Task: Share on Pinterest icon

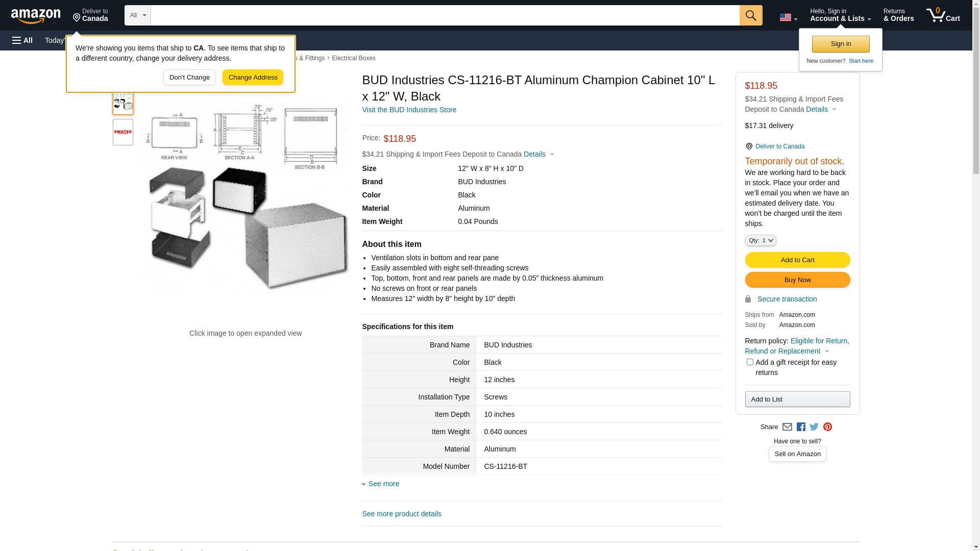Action: (x=827, y=427)
